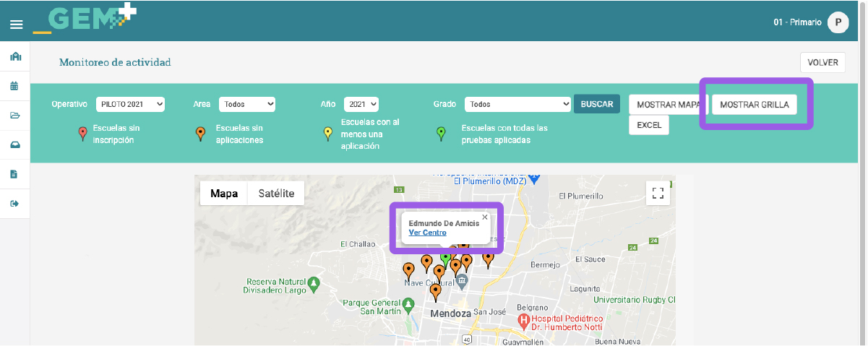Toggle fullscreen map view
This screenshot has height=346, width=868.
click(658, 193)
